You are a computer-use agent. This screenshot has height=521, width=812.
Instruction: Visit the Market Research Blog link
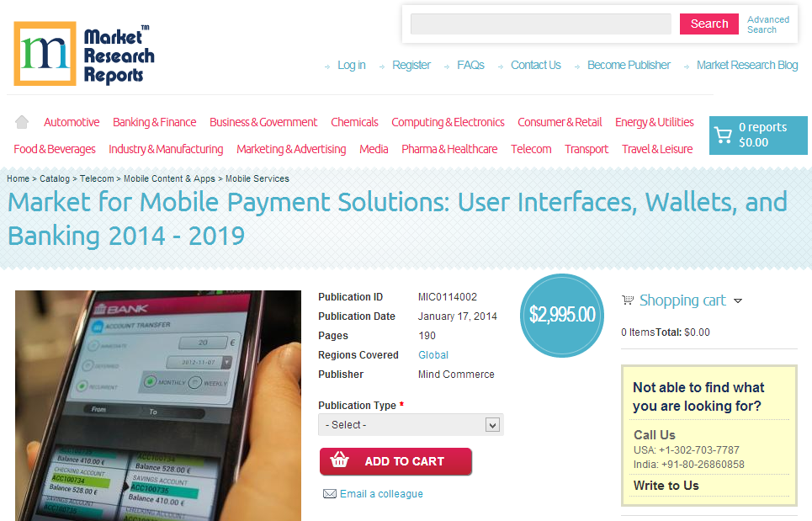click(x=746, y=66)
